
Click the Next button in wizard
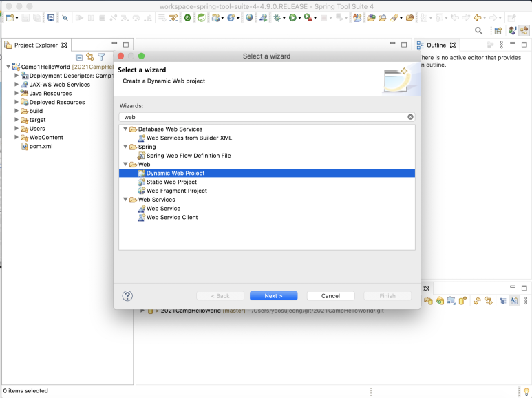coord(273,296)
